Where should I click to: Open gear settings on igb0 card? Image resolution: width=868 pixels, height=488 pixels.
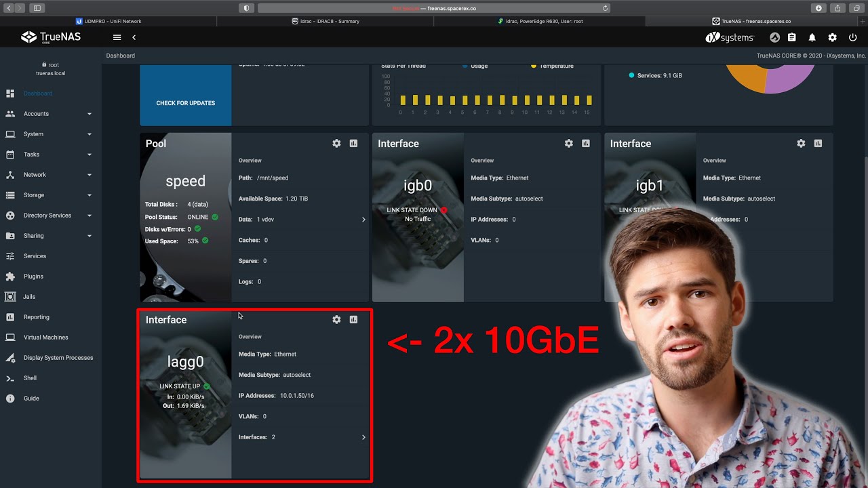(x=569, y=144)
